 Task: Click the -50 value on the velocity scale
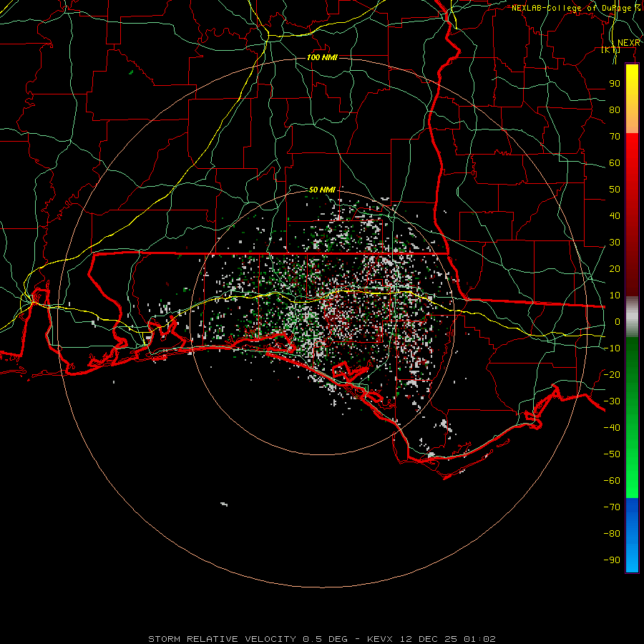coord(612,454)
